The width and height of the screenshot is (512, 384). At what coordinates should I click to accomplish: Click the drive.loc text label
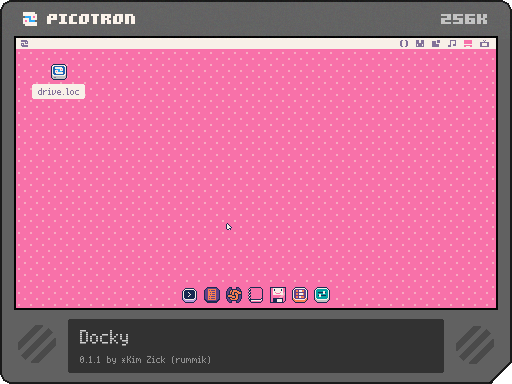click(x=58, y=92)
